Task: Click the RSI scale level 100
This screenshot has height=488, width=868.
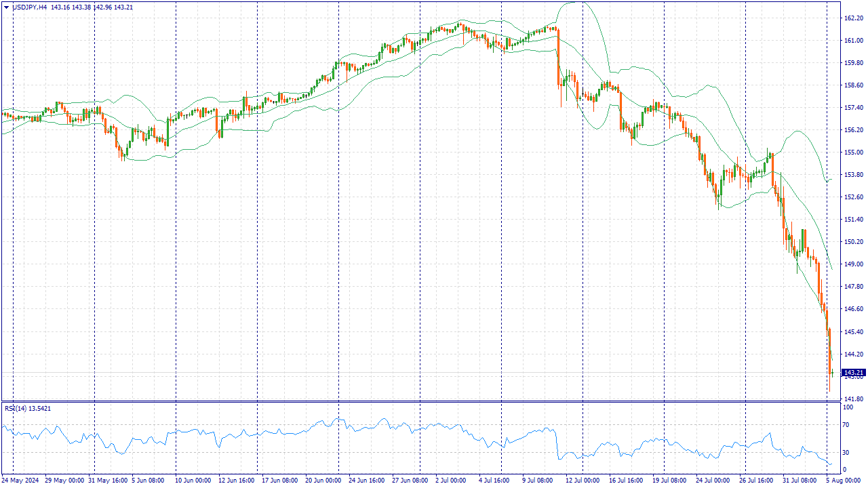Action: coord(848,407)
